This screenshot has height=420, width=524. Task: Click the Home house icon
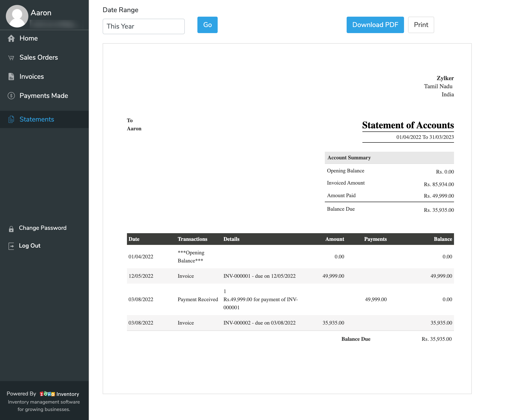[11, 38]
